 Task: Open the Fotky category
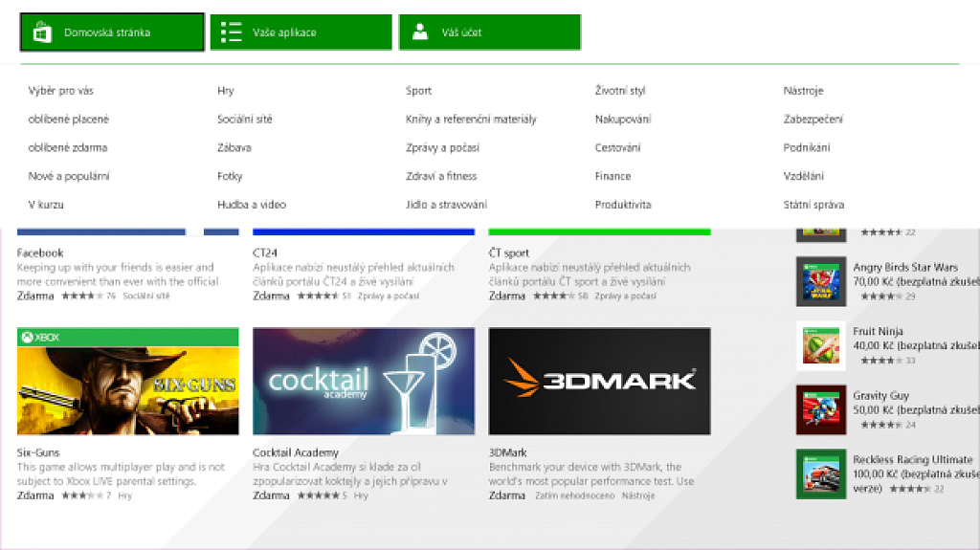tap(230, 176)
